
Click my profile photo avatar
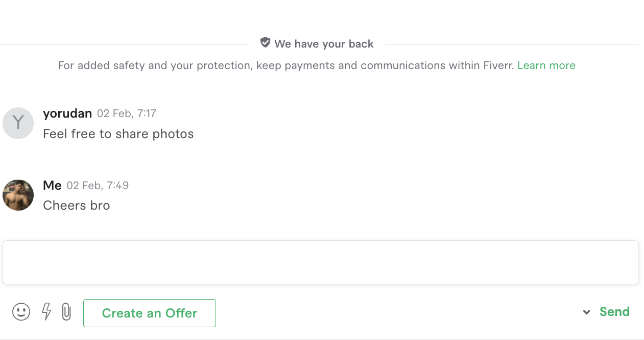(18, 195)
